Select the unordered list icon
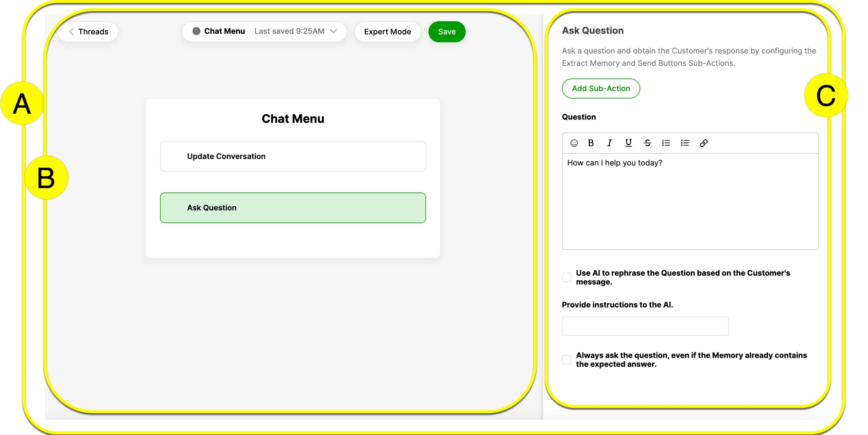The image size is (868, 435). click(684, 143)
